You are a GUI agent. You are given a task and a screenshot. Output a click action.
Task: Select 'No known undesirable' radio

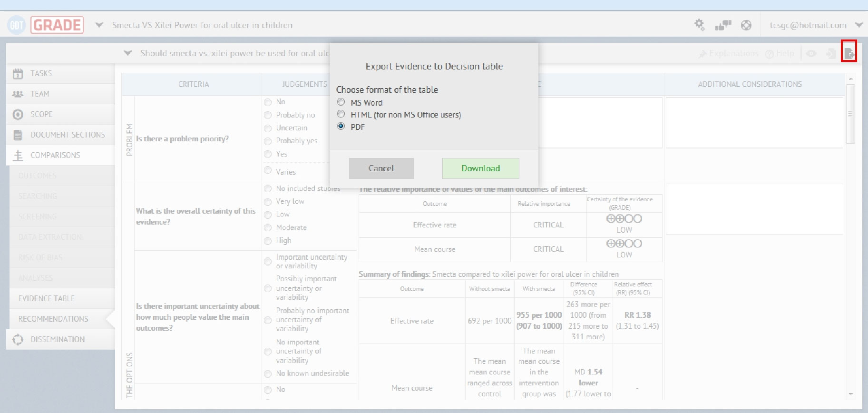[268, 374]
